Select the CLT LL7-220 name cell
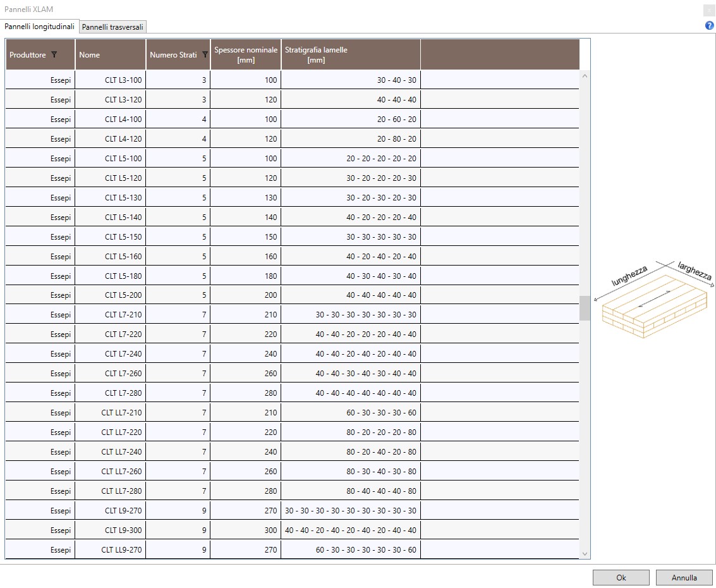Viewport: 716px width, 588px height. coord(111,432)
